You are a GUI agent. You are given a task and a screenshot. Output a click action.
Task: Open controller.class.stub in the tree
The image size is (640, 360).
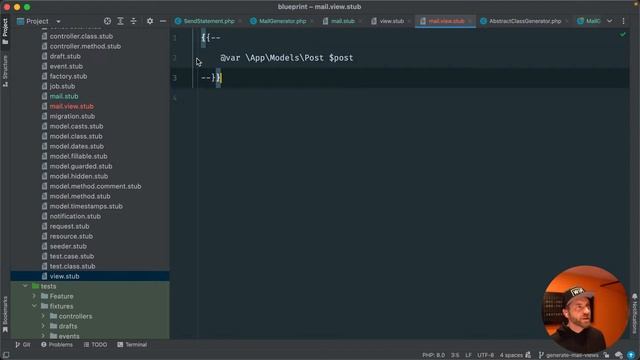(81, 36)
